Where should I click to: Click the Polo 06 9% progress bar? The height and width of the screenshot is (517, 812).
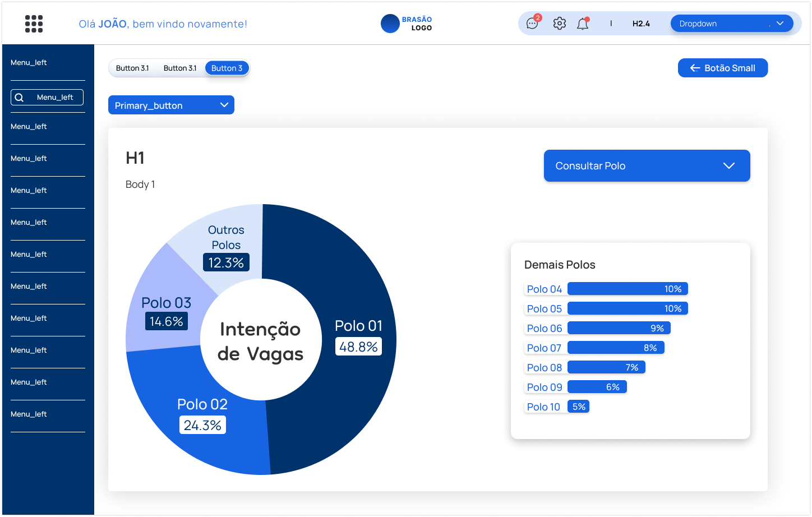[x=619, y=328]
